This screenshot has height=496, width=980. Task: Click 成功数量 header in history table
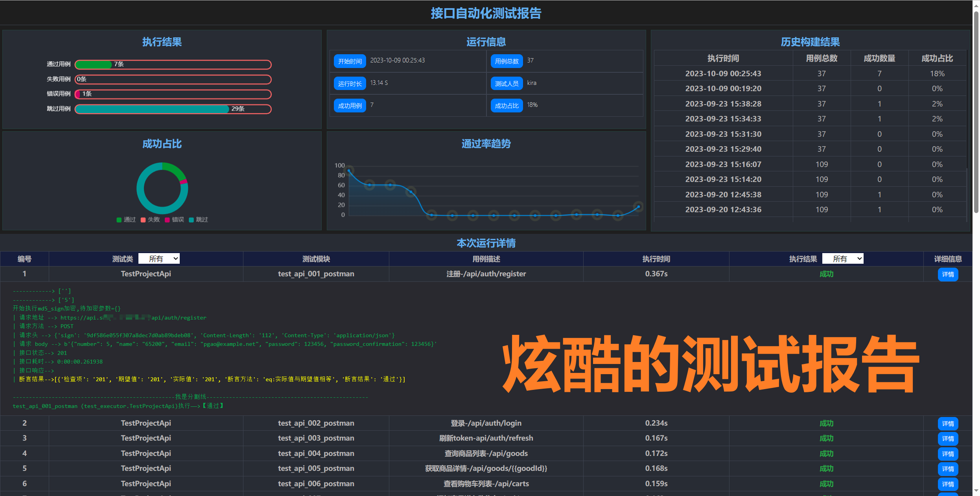coord(879,58)
